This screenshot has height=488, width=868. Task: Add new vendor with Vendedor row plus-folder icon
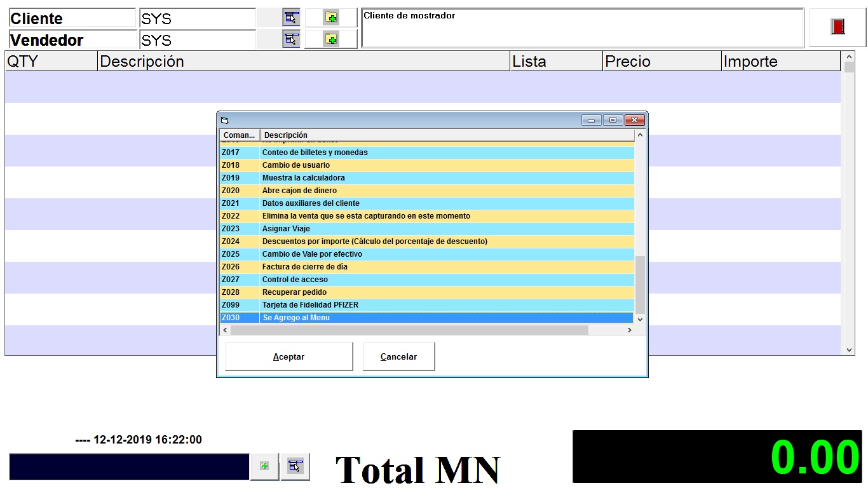tap(331, 39)
